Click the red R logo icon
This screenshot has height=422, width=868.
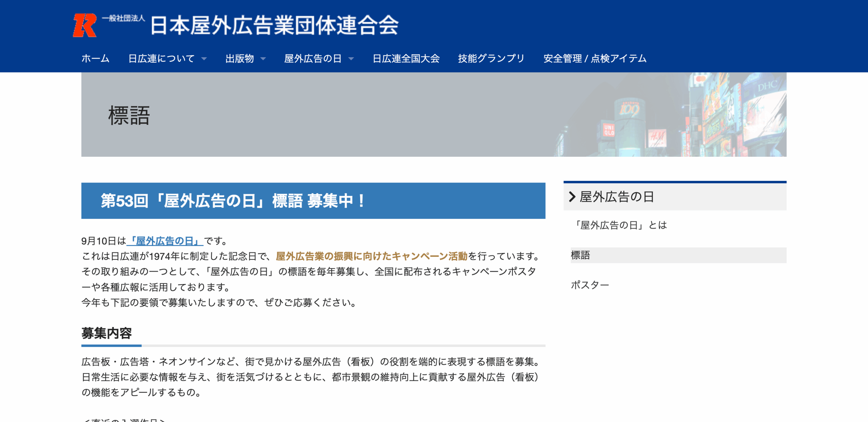(85, 25)
